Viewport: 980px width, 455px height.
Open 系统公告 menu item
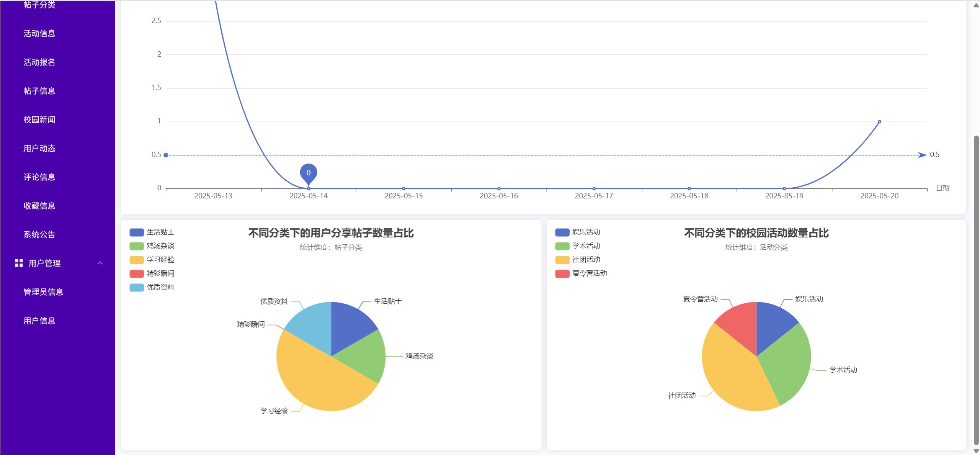point(39,234)
